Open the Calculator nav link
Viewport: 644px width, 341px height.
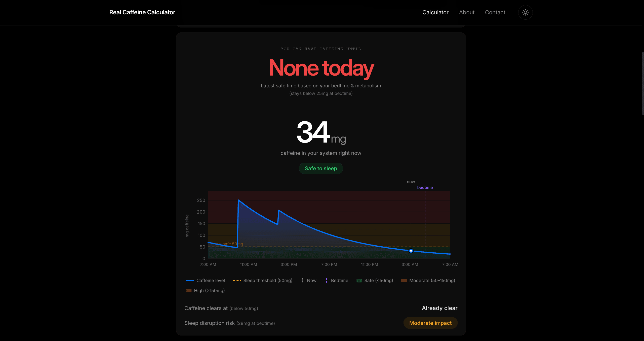tap(435, 12)
